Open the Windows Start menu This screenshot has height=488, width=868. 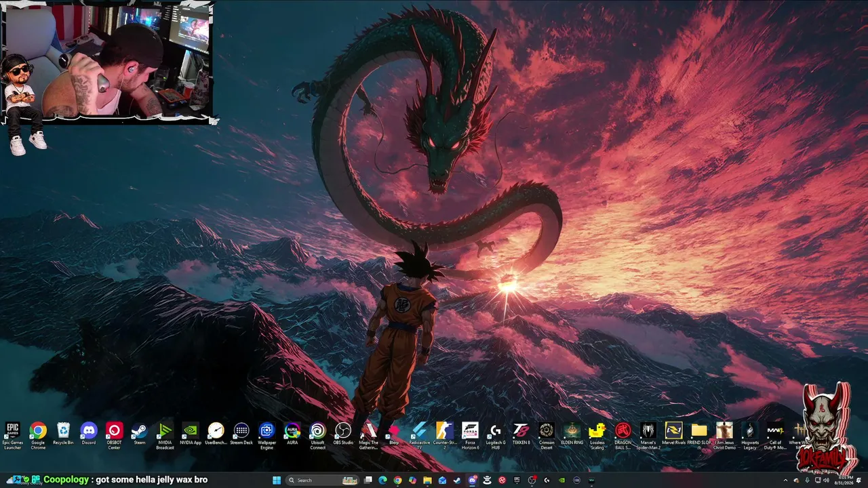[x=277, y=481]
